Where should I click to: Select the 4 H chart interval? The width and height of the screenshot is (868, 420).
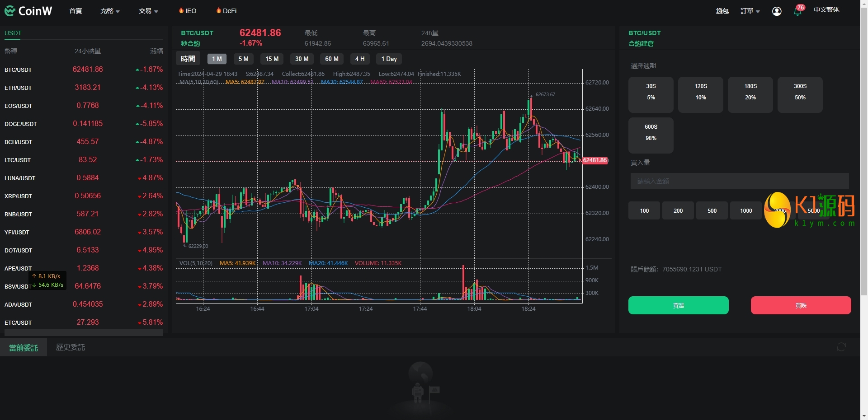pyautogui.click(x=360, y=59)
